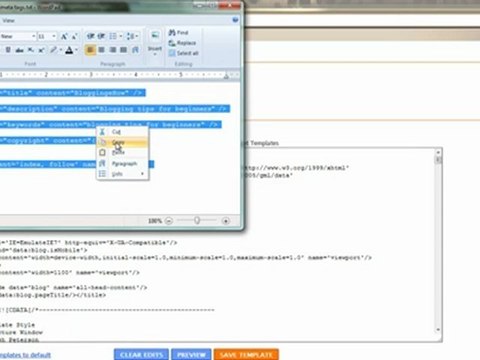Open the highlight color dropdown arrow
Viewport: 480px width, 360px height.
[x=60, y=50]
